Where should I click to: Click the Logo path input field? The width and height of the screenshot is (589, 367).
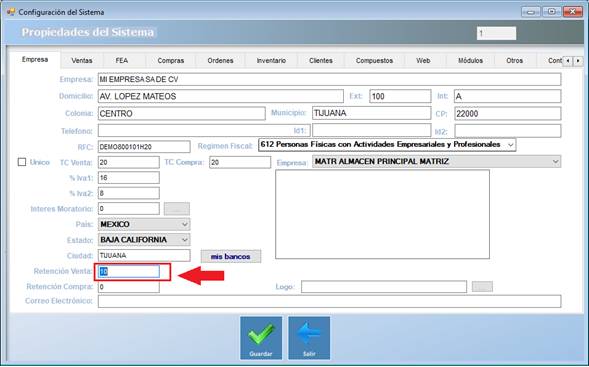point(384,287)
